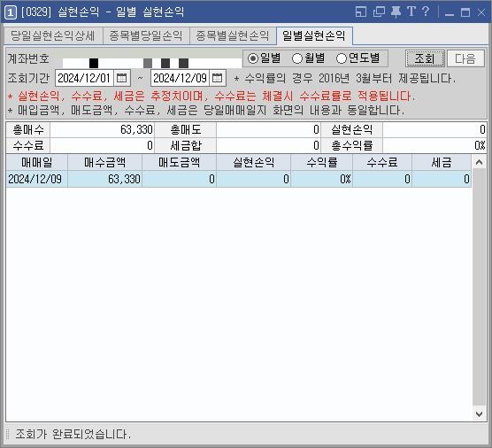Click the 63,330 cell in the 2024/12/09 row
The width and height of the screenshot is (492, 448).
tap(104, 179)
